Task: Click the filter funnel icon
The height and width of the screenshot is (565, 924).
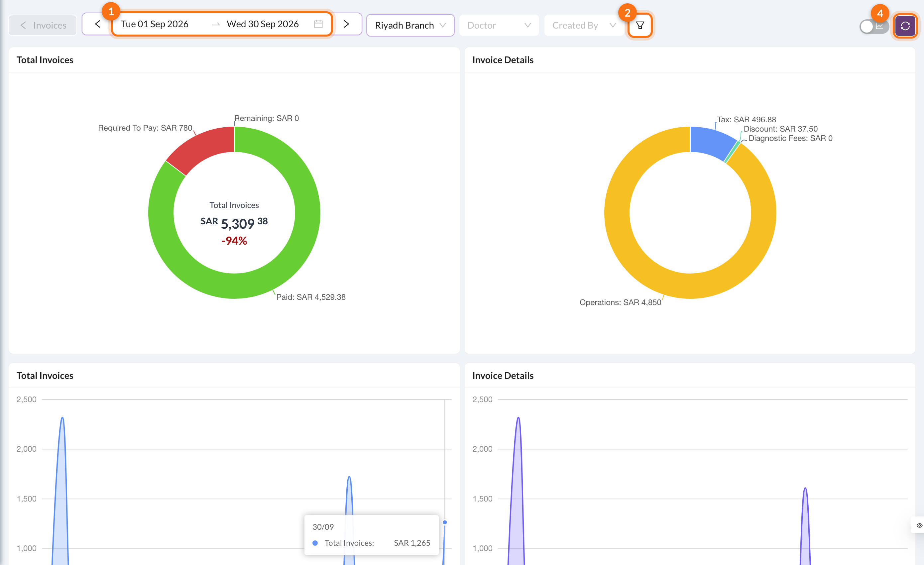Action: coord(640,25)
